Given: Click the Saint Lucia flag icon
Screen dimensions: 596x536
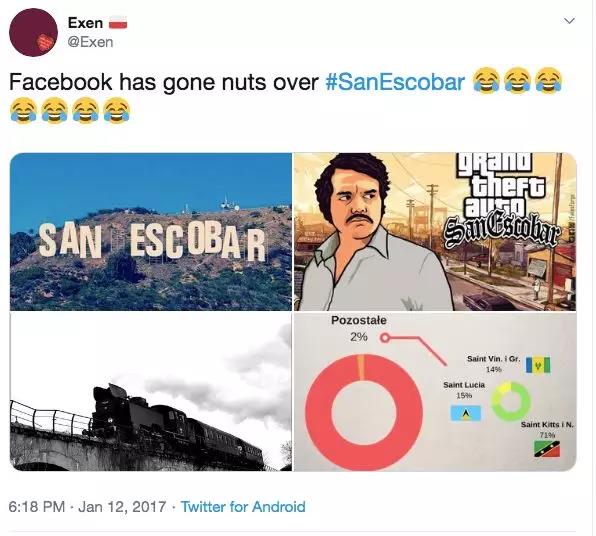Looking at the screenshot, I should 466,413.
